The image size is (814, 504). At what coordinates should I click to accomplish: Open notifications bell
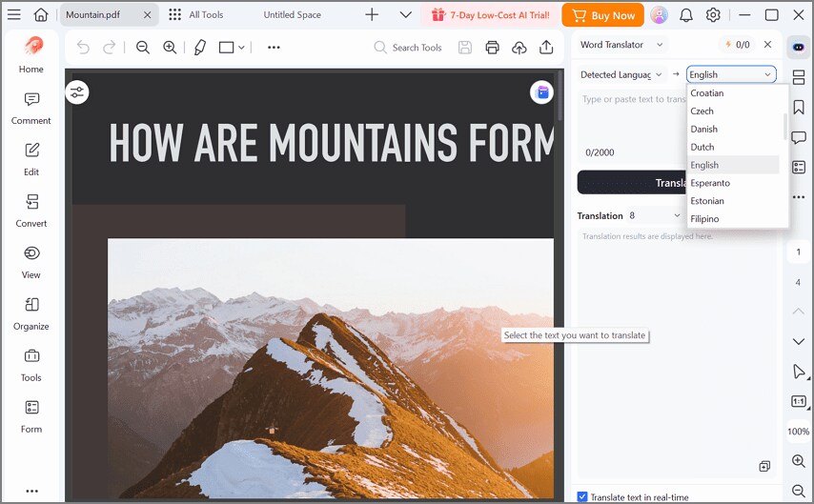click(x=685, y=15)
